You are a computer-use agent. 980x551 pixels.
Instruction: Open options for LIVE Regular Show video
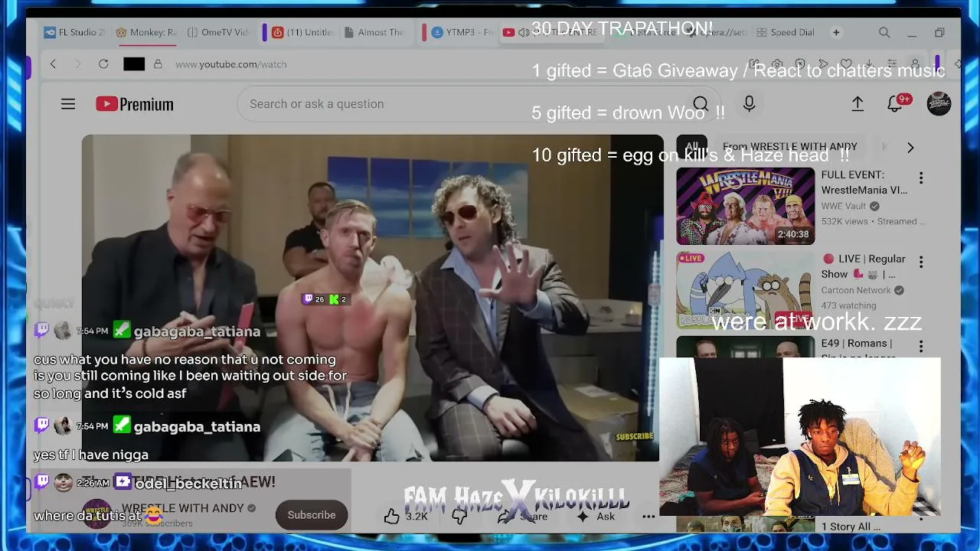tap(921, 262)
